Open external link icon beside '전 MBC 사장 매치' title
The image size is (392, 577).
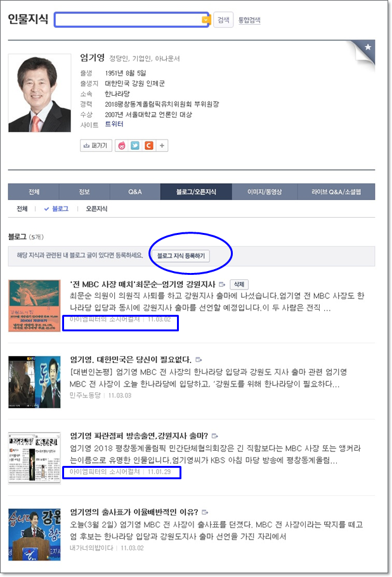click(x=222, y=284)
